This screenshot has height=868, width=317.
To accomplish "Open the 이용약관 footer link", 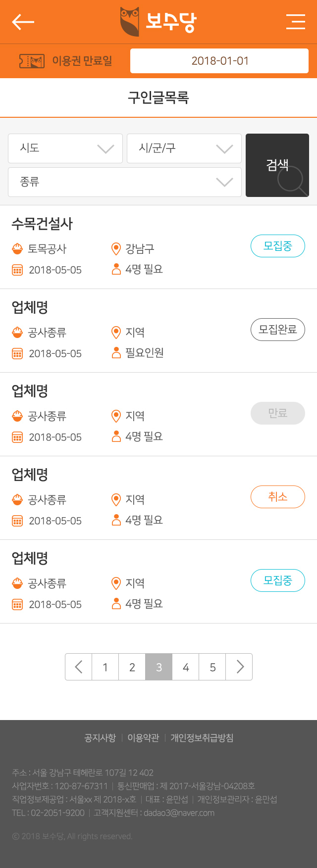I will pos(143,738).
